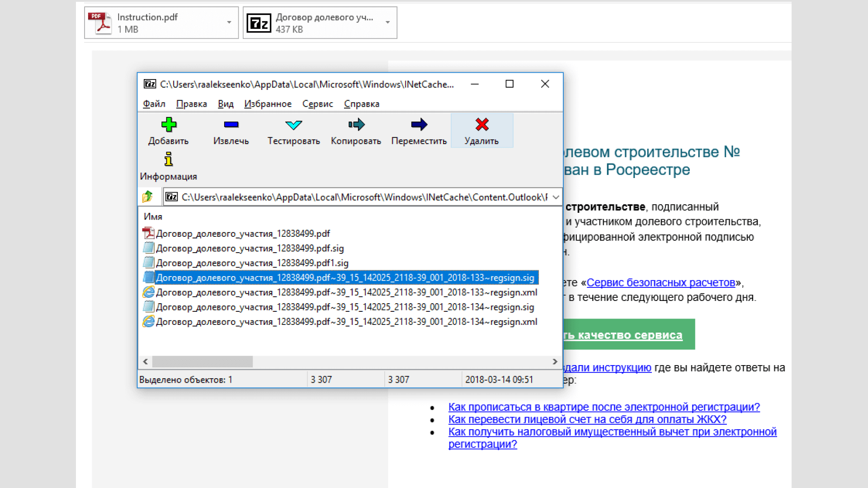868x488 pixels.
Task: Click the Переместить (Move) blue arrow icon
Action: tap(419, 124)
